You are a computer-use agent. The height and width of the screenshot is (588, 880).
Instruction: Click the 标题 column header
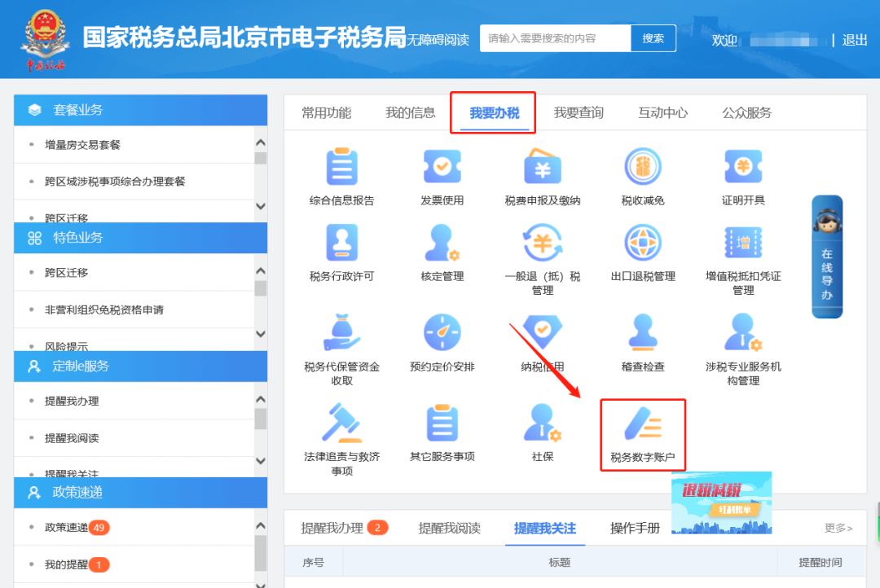[560, 562]
